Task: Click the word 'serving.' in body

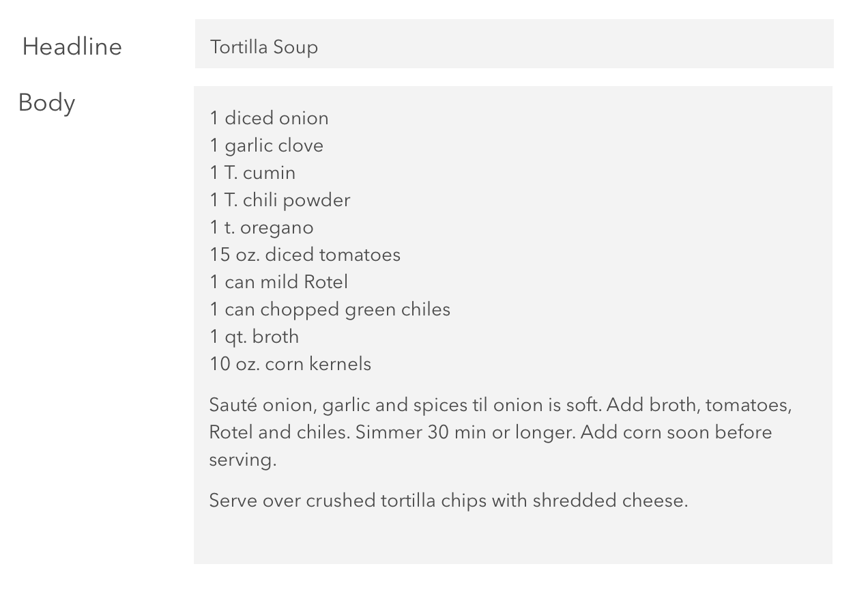Action: [243, 460]
